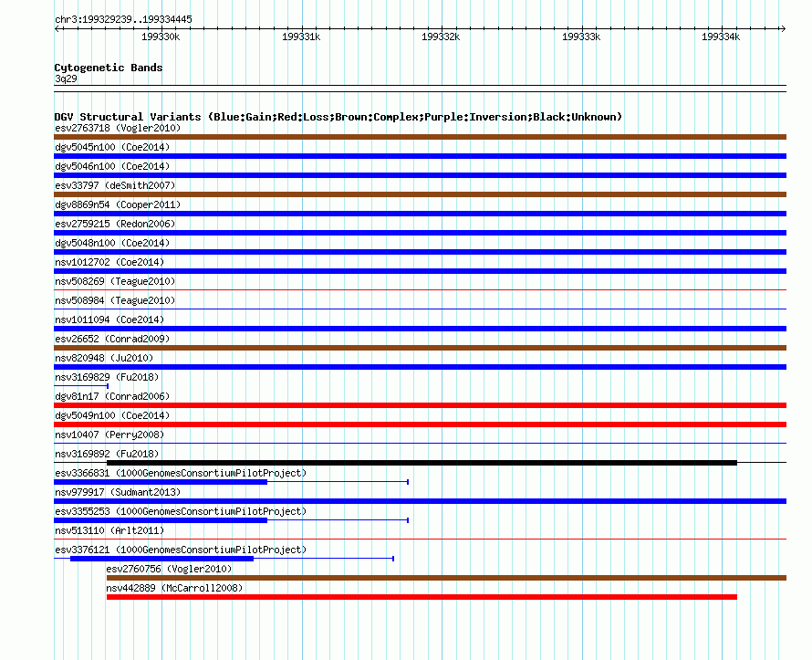
Task: Select esv3376121 1000Genomes variant label
Action: pos(181,550)
